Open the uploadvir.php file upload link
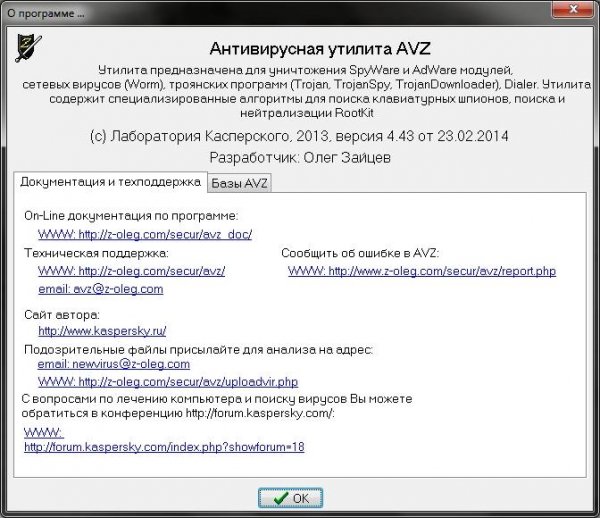The height and width of the screenshot is (518, 600). point(168,381)
